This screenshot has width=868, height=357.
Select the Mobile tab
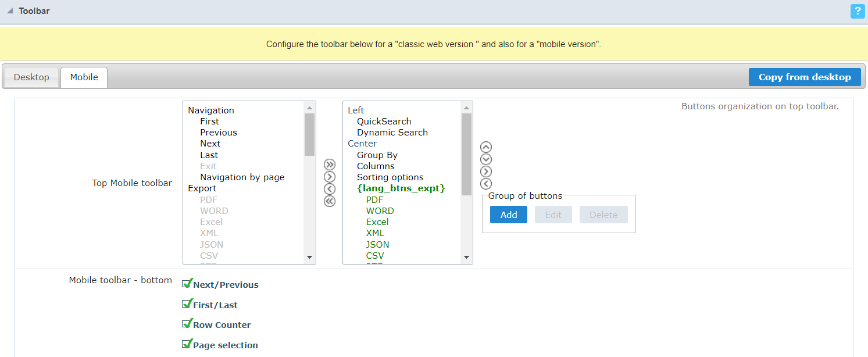pyautogui.click(x=84, y=77)
